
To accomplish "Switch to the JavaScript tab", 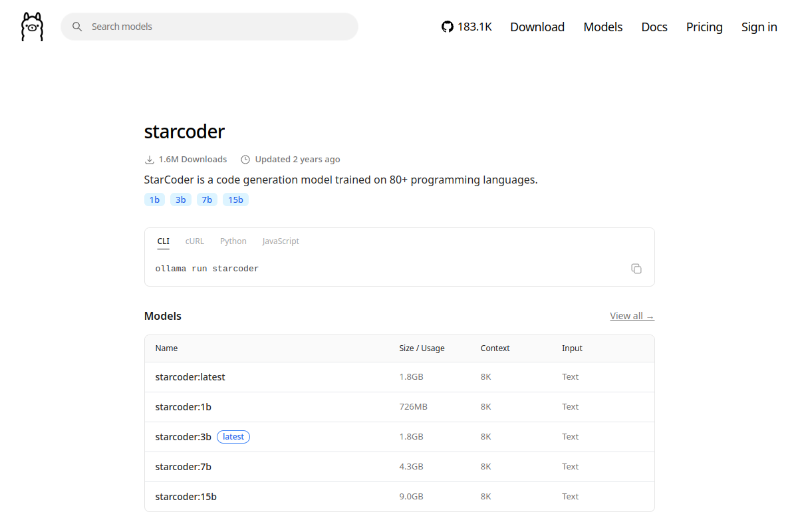I will [x=281, y=241].
